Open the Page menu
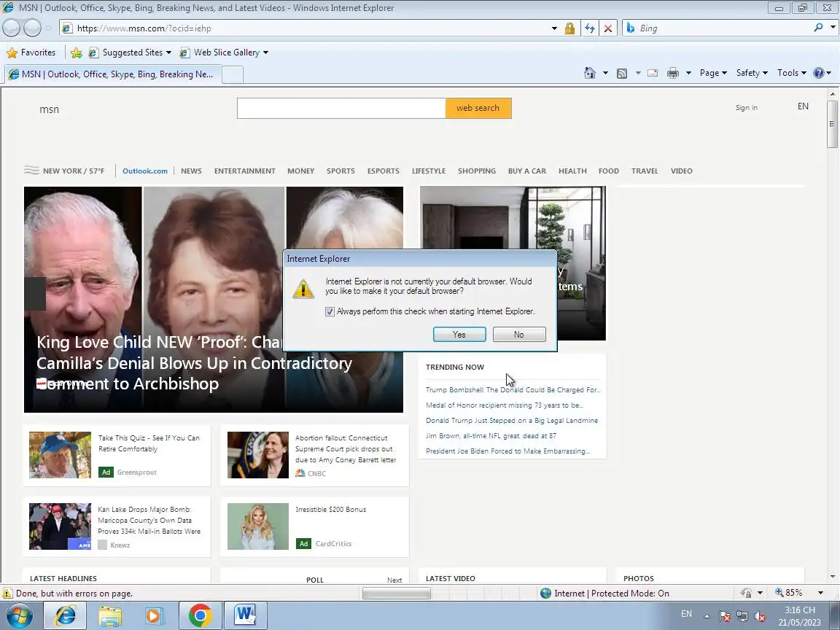This screenshot has height=630, width=840. tap(713, 73)
